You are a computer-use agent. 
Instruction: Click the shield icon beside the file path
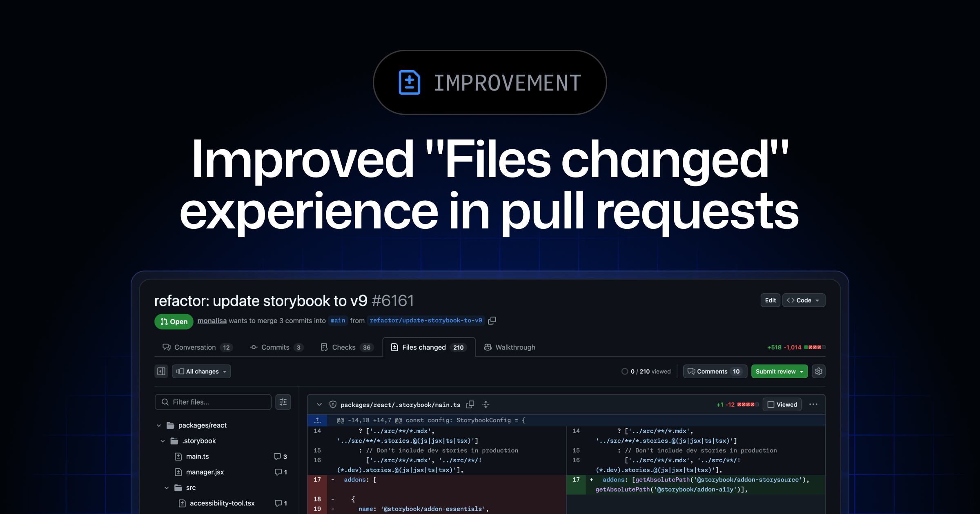(333, 405)
